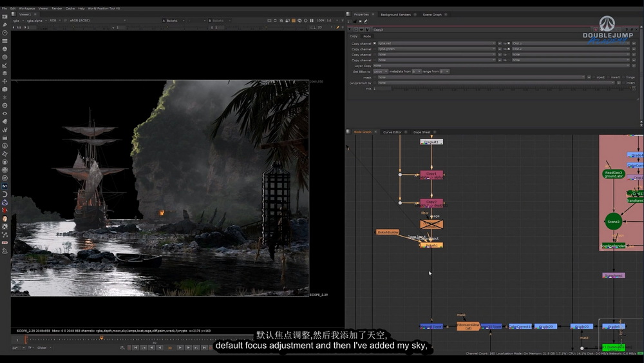The height and width of the screenshot is (363, 644).
Task: Open the Render menu
Action: coord(57,8)
